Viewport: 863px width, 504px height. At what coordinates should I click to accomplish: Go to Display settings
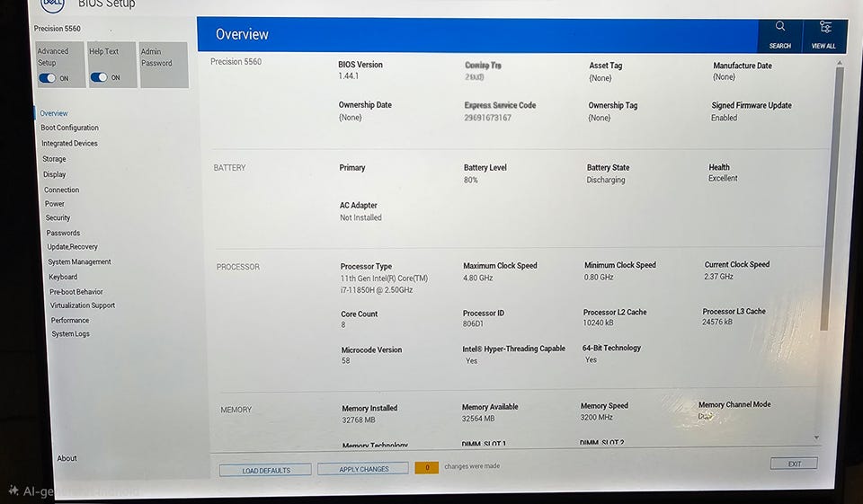[55, 174]
